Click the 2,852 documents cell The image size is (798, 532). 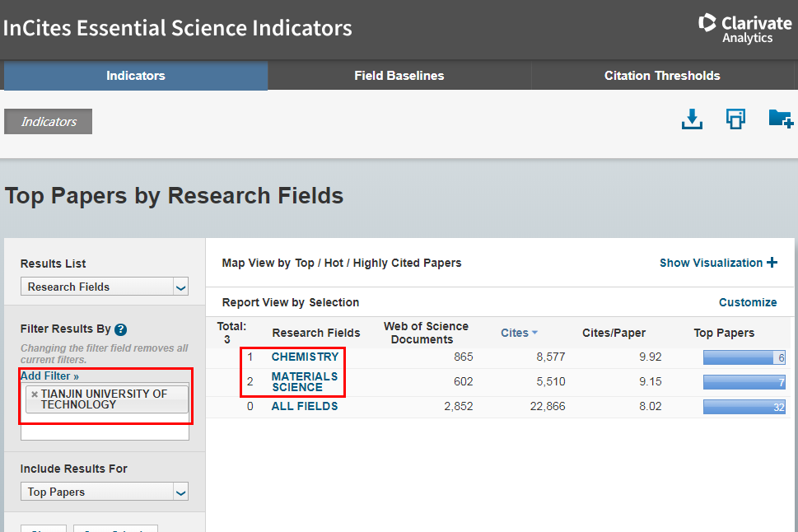tap(458, 406)
